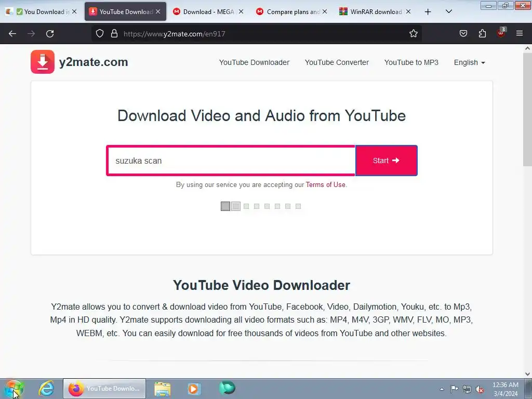
Task: Click the Firefox YouTube Downloader taskbar button
Action: click(104, 389)
